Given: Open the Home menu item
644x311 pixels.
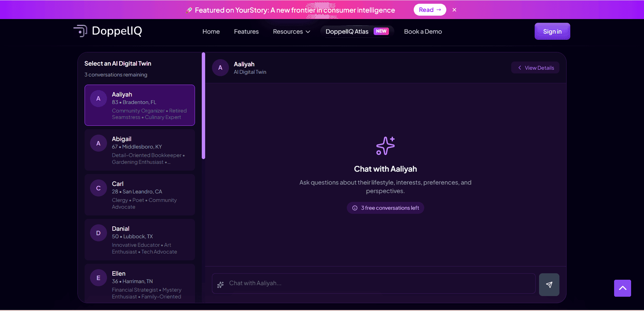Looking at the screenshot, I should [x=211, y=32].
